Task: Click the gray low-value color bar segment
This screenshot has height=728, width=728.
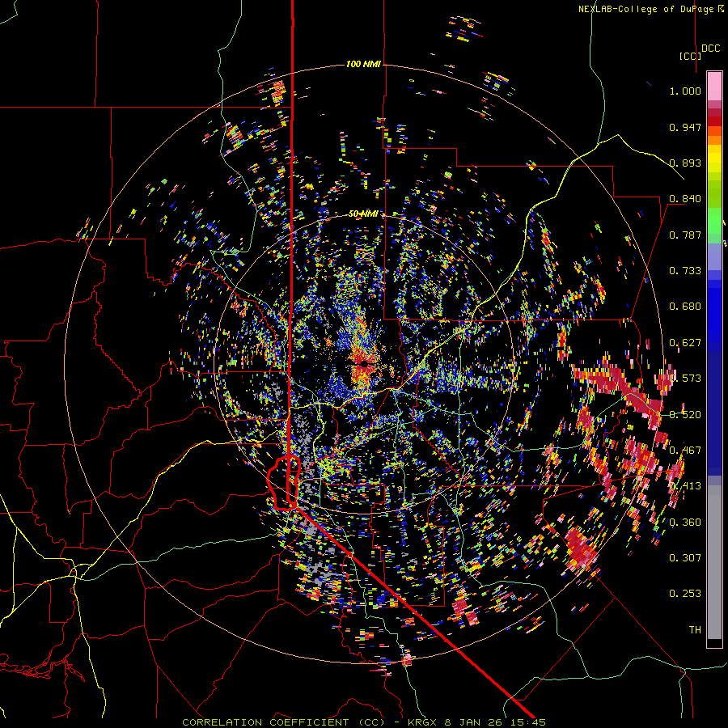Action: pos(714,562)
